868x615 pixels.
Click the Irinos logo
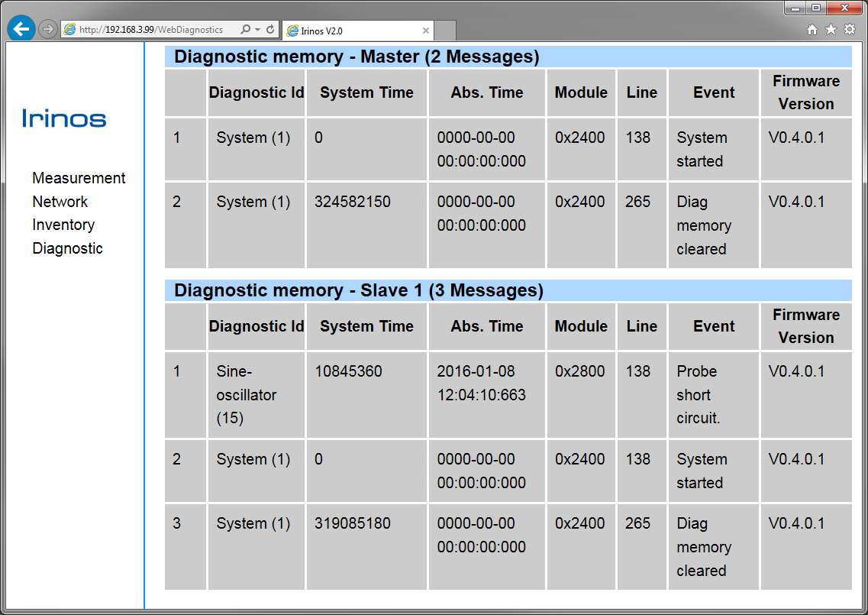[x=64, y=118]
